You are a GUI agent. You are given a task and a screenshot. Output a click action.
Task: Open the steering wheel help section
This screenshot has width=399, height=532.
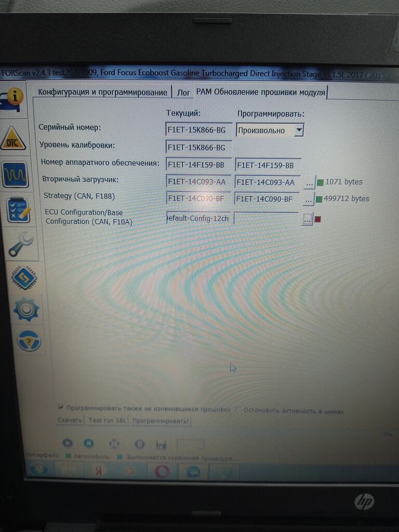pos(29,341)
